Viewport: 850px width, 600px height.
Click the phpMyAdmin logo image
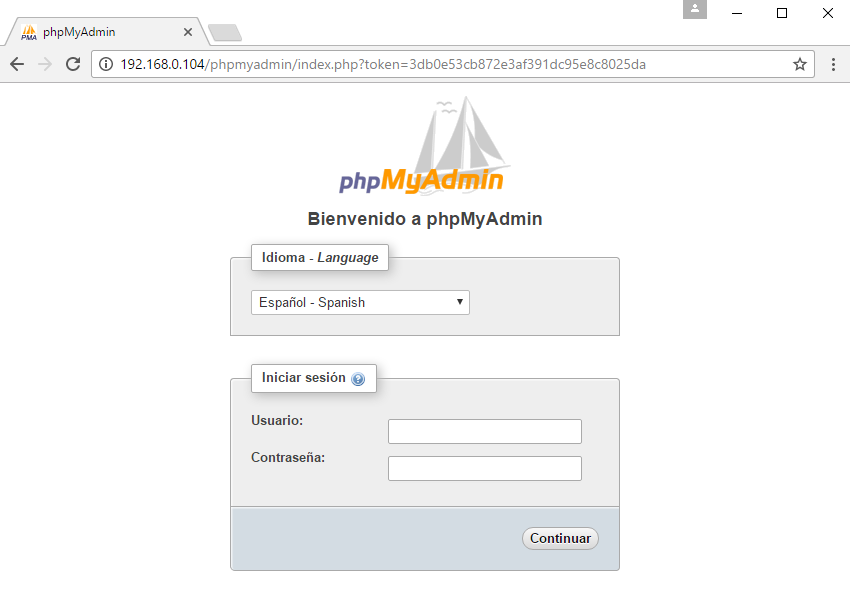[x=424, y=145]
